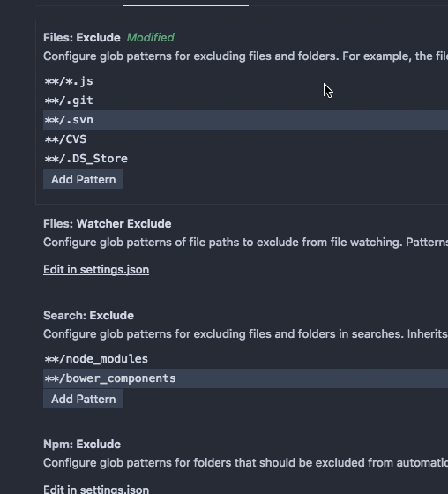Click the Npm: Exclude setting title
The image size is (448, 494).
coord(82,445)
